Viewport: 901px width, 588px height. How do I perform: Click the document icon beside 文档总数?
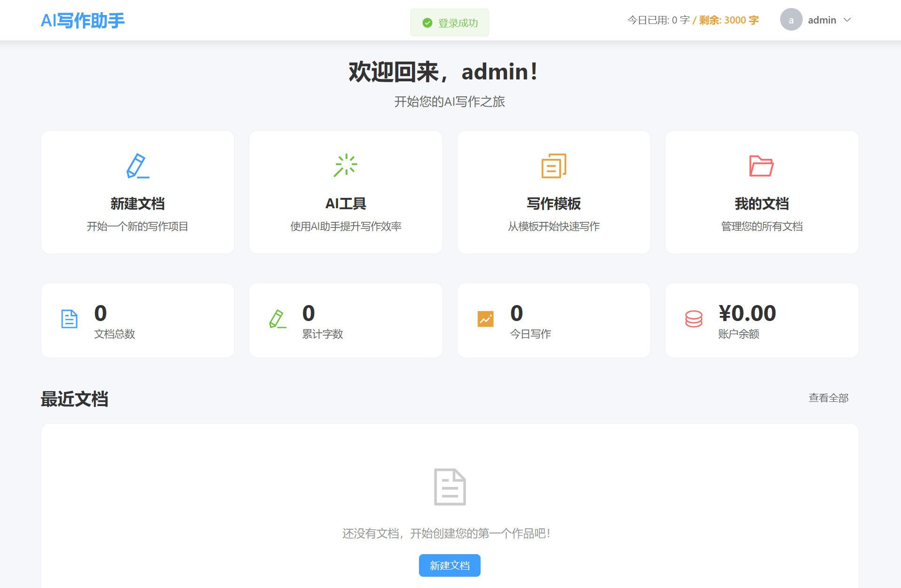click(69, 319)
